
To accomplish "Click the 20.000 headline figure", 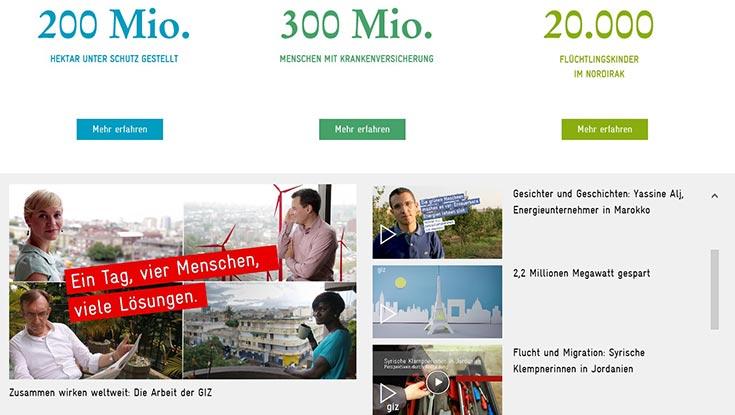I will (599, 24).
